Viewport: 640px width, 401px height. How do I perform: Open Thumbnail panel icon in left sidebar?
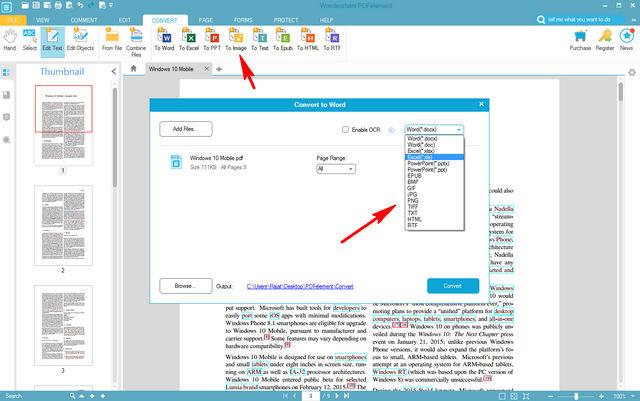[x=6, y=73]
